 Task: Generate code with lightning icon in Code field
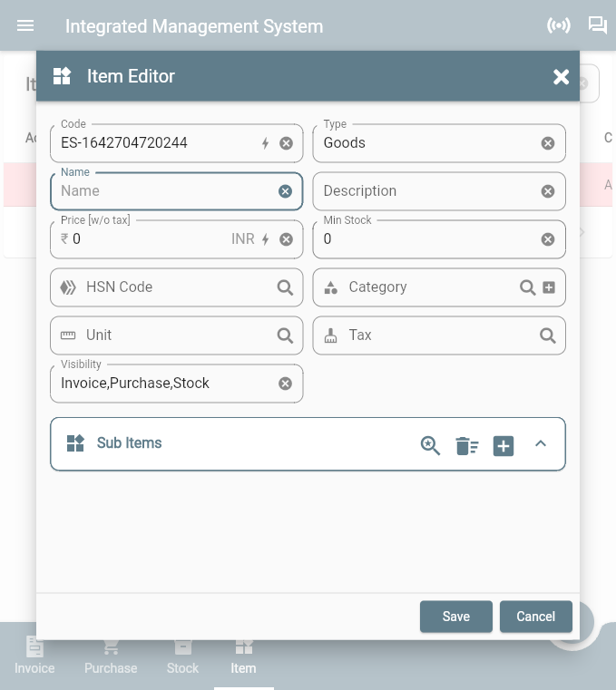pyautogui.click(x=266, y=143)
